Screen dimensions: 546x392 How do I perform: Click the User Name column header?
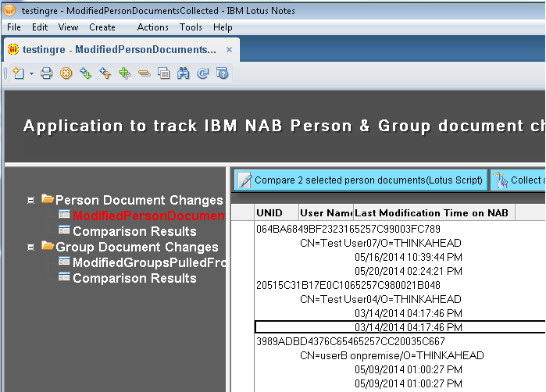coord(327,212)
